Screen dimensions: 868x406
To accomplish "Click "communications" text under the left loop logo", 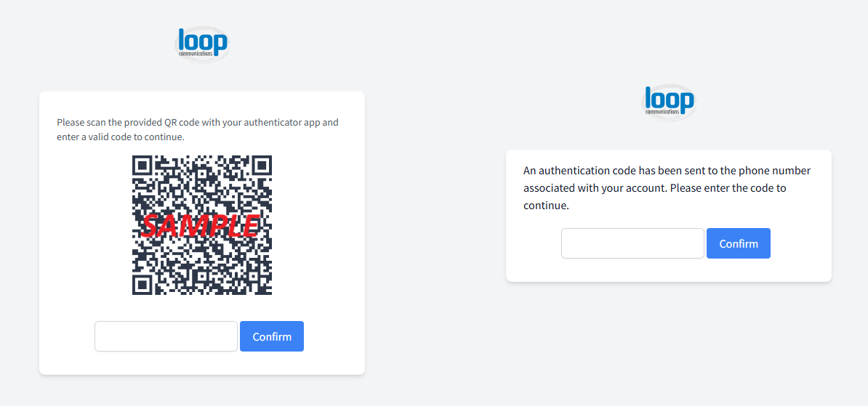I will click(x=196, y=54).
